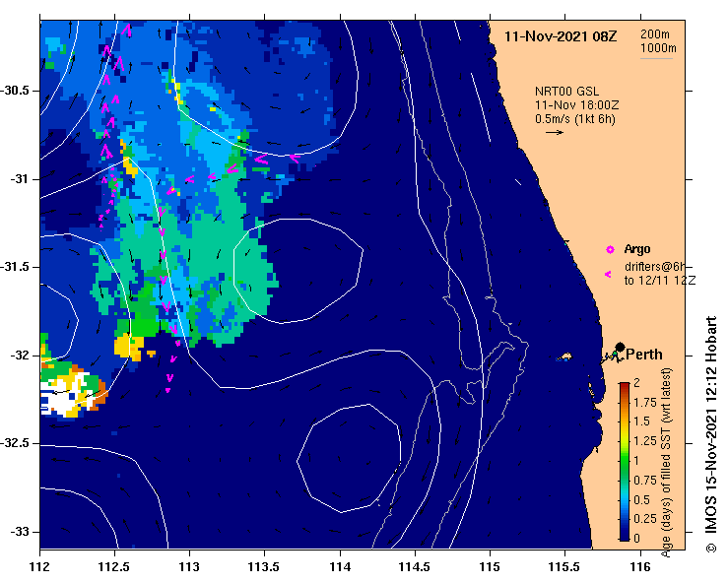Click the longitude tick label 114.5
Image resolution: width=728 pixels, height=583 pixels.
click(415, 567)
